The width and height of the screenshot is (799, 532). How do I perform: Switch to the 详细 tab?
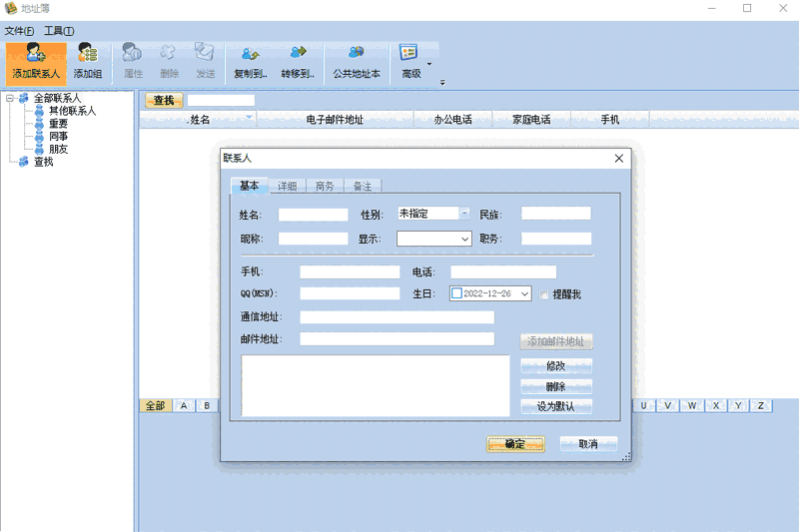287,186
